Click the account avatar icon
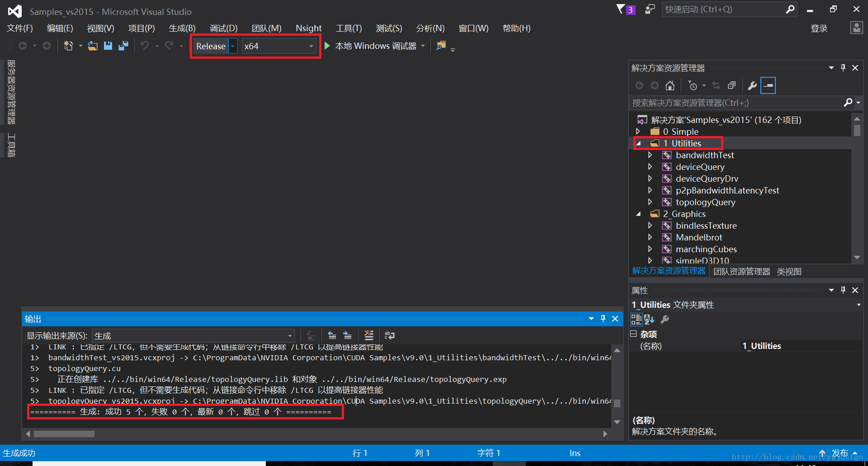 coord(856,28)
